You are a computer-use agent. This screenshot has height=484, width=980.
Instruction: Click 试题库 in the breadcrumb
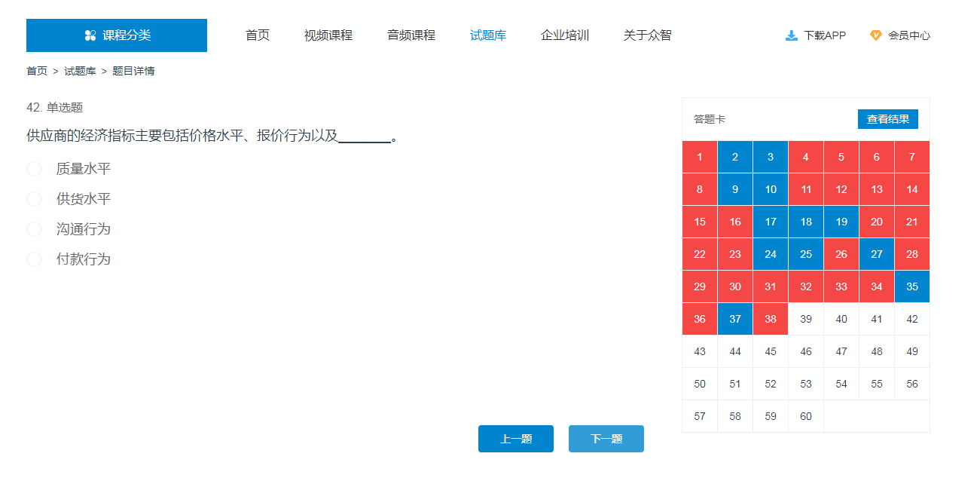click(x=80, y=71)
